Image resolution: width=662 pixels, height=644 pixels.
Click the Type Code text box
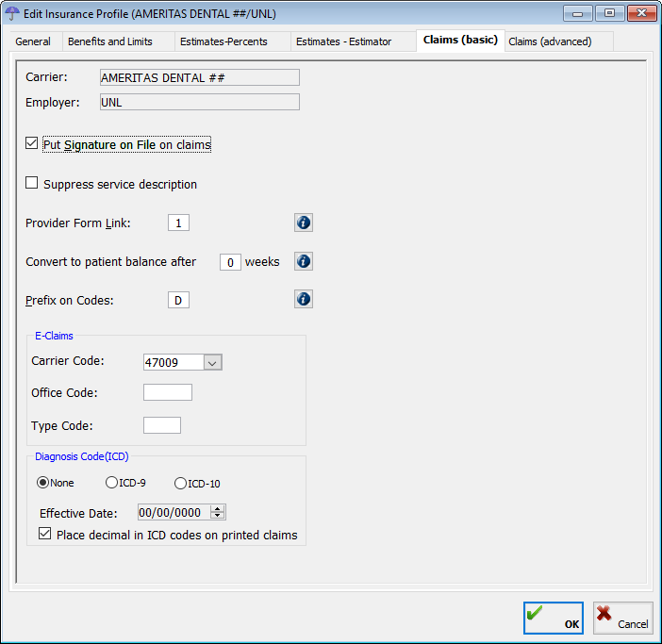pos(161,425)
